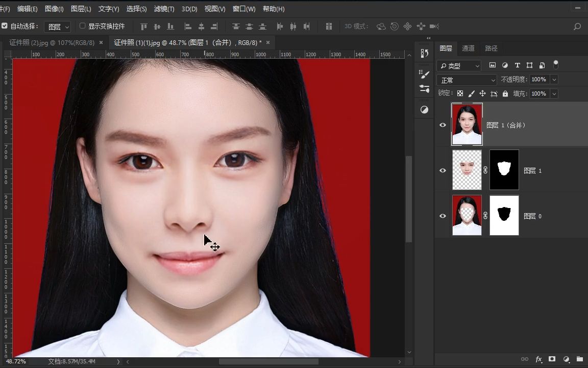Lock image pixels
The image size is (588, 368).
[472, 94]
